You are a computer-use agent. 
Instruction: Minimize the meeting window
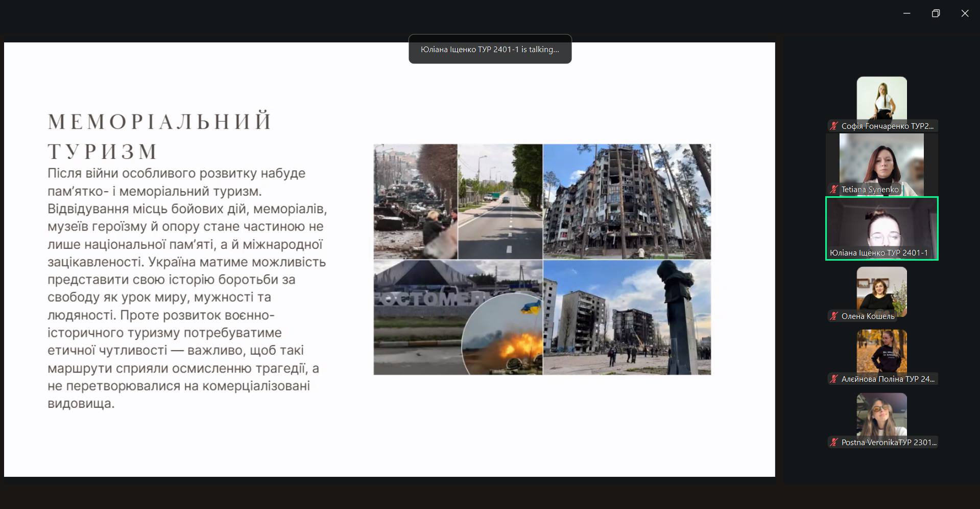(x=906, y=13)
